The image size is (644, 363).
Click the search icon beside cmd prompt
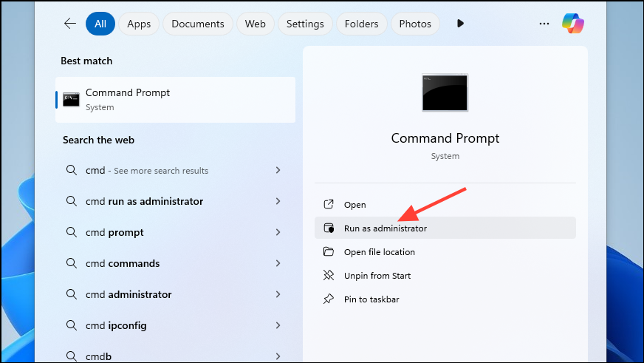click(x=72, y=232)
